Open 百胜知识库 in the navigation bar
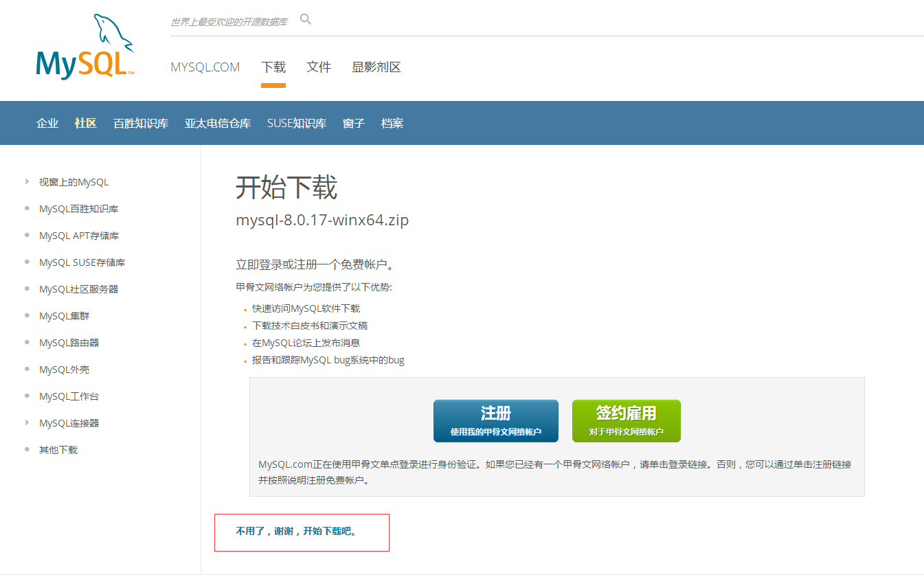Viewport: 924px width, 577px height. 141,124
